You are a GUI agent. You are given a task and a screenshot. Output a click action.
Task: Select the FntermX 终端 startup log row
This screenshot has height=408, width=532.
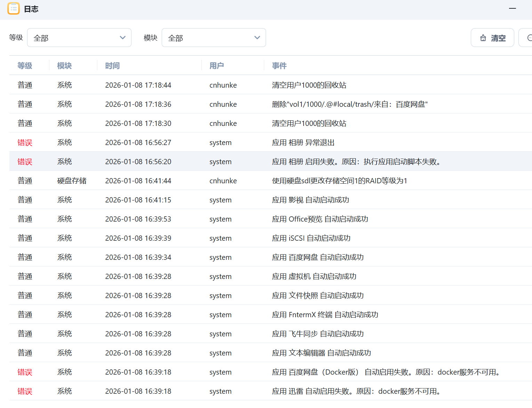[x=325, y=315]
